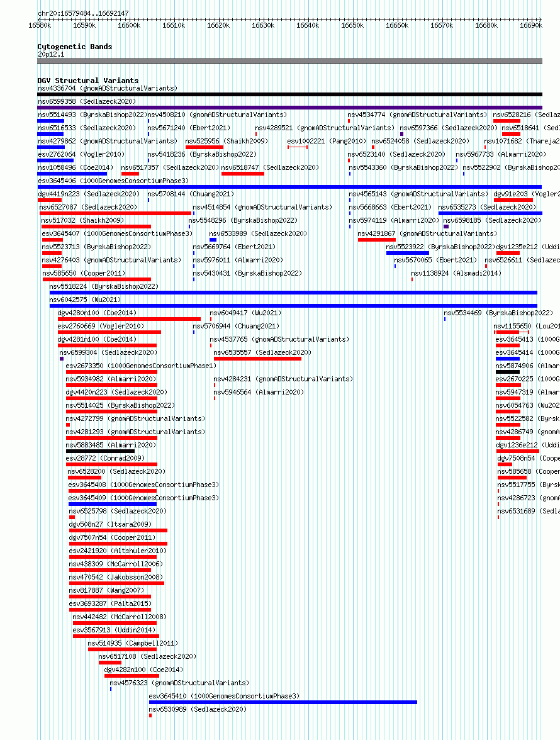Click nsv5534469 (ByrskaBishop2022) label
The width and height of the screenshot is (560, 740).
click(x=498, y=313)
